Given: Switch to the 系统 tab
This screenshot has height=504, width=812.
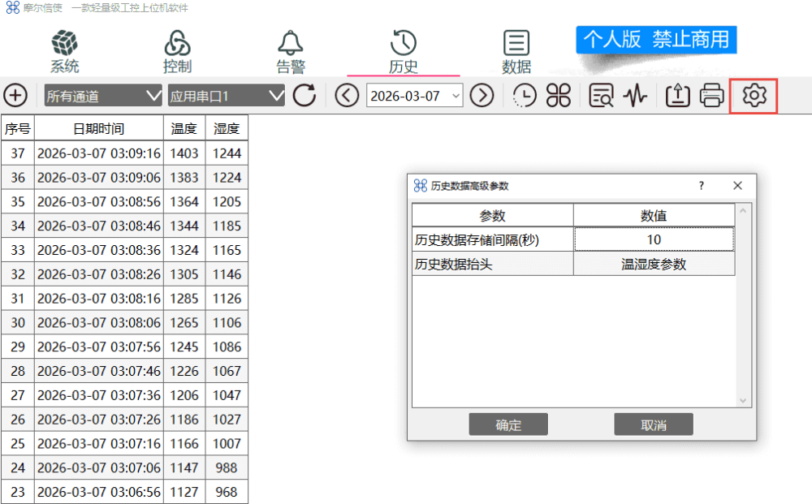Looking at the screenshot, I should pos(65,50).
